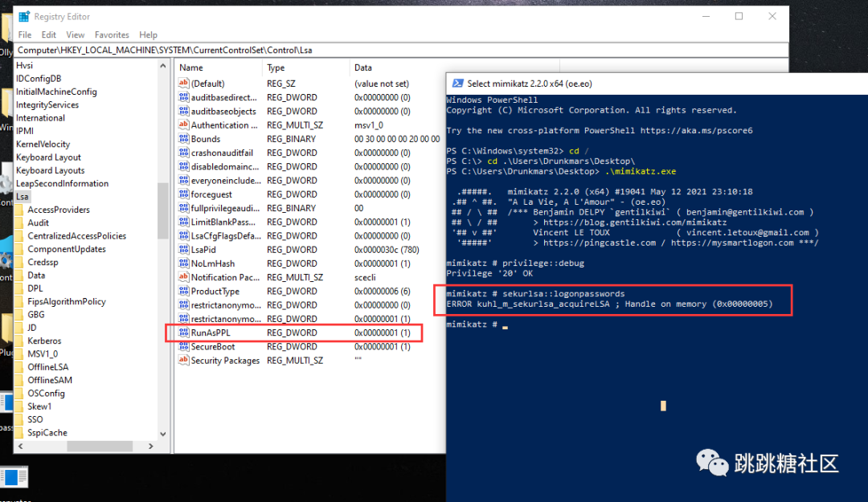This screenshot has height=502, width=868.
Task: Open the Edit menu
Action: (49, 35)
